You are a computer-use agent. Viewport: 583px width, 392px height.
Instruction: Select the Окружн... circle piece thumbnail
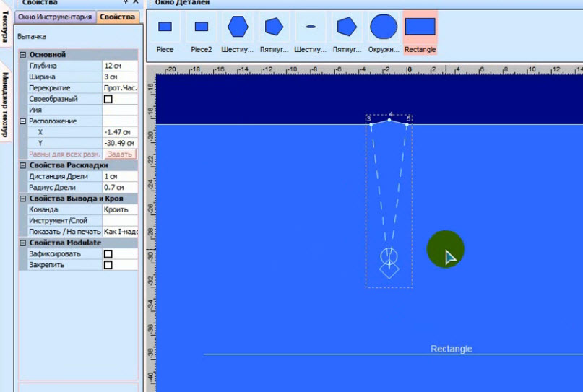384,32
